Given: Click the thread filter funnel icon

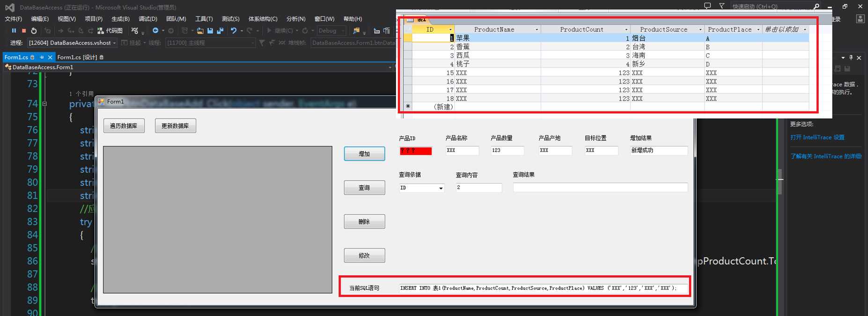Looking at the screenshot, I should (x=262, y=43).
